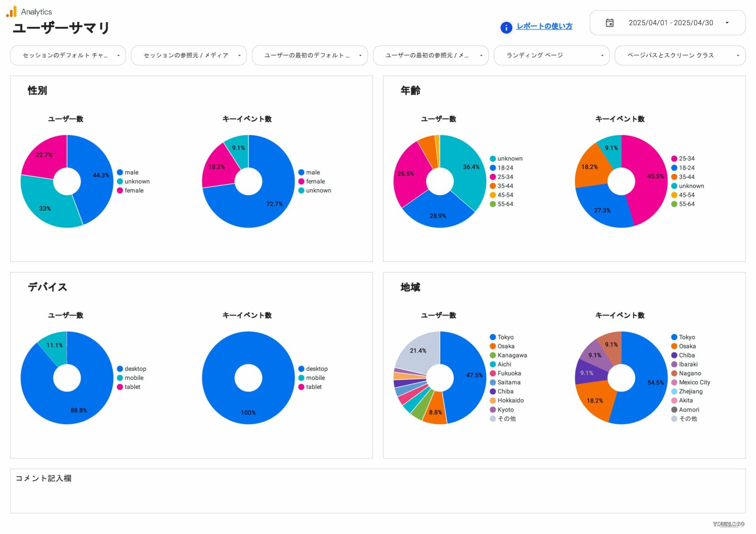Click the Mexico City legend color dot
This screenshot has height=534, width=756.
(674, 383)
